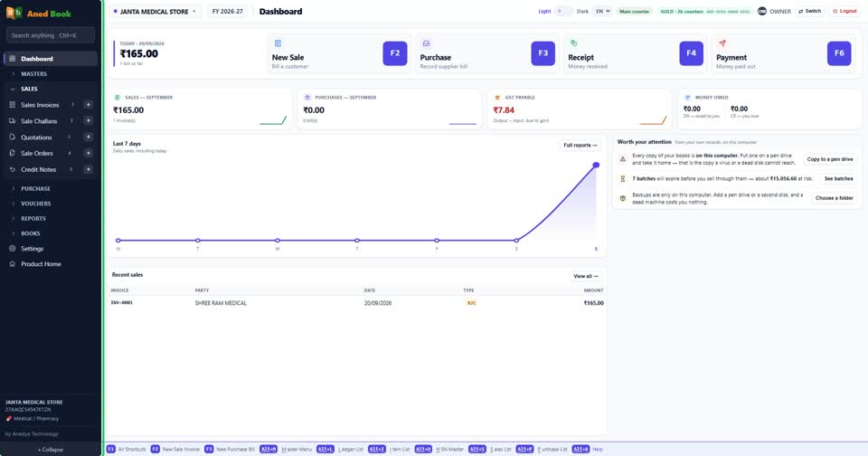
Task: Expand the BOOKS section in sidebar
Action: point(31,233)
